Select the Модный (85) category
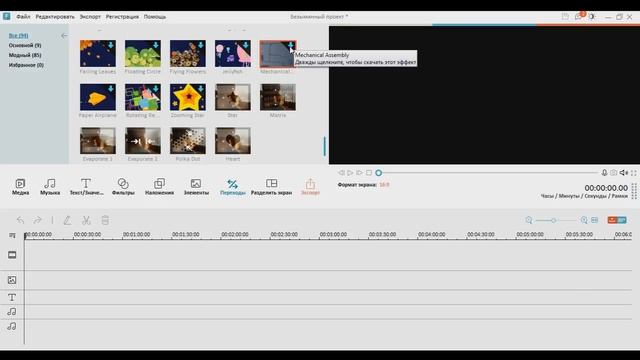The height and width of the screenshot is (360, 640). 25,55
